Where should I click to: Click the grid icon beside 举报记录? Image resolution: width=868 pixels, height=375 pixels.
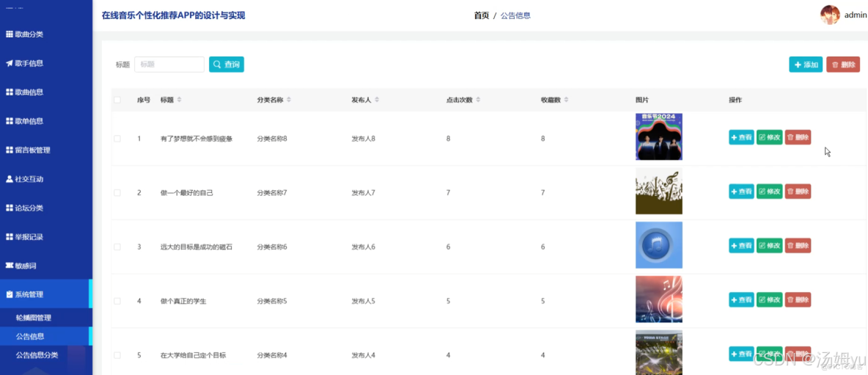pyautogui.click(x=10, y=237)
